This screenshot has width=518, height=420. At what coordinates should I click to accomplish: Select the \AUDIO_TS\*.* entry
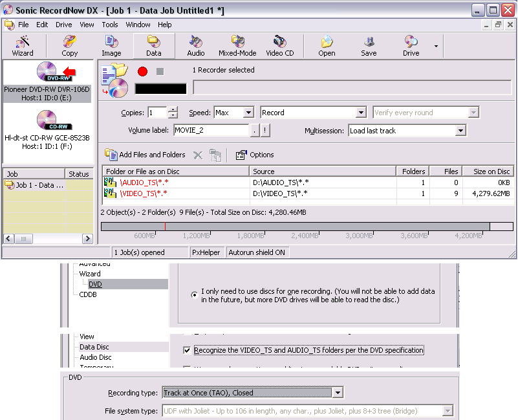[144, 182]
